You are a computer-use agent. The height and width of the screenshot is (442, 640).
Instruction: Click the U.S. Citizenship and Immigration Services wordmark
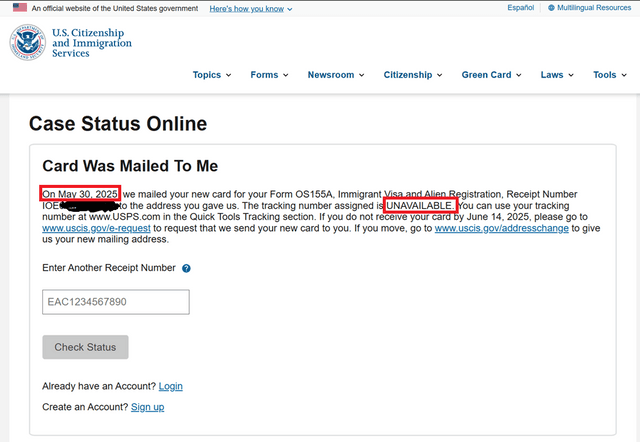[92, 42]
